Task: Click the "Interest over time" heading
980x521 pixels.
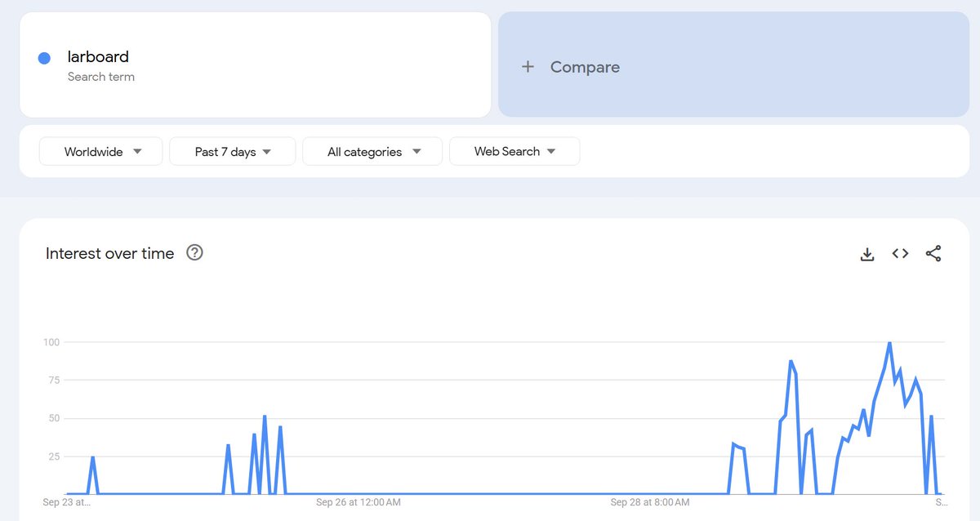Action: click(x=110, y=253)
